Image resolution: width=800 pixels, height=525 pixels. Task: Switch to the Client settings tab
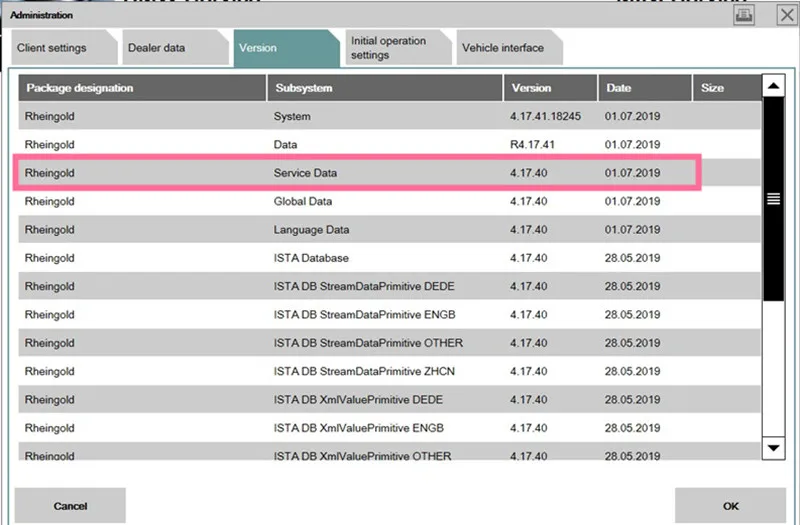(64, 47)
